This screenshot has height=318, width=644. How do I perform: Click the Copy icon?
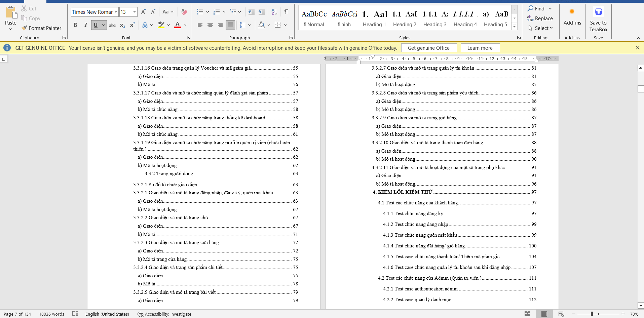click(x=24, y=18)
